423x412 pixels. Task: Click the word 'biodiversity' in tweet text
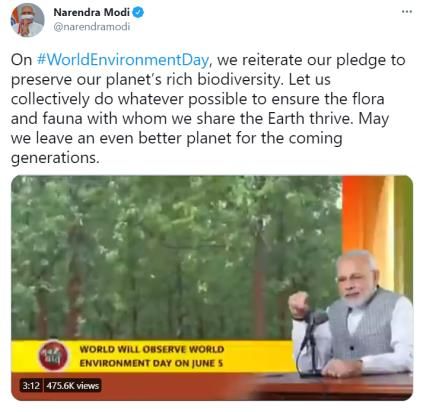click(x=238, y=80)
